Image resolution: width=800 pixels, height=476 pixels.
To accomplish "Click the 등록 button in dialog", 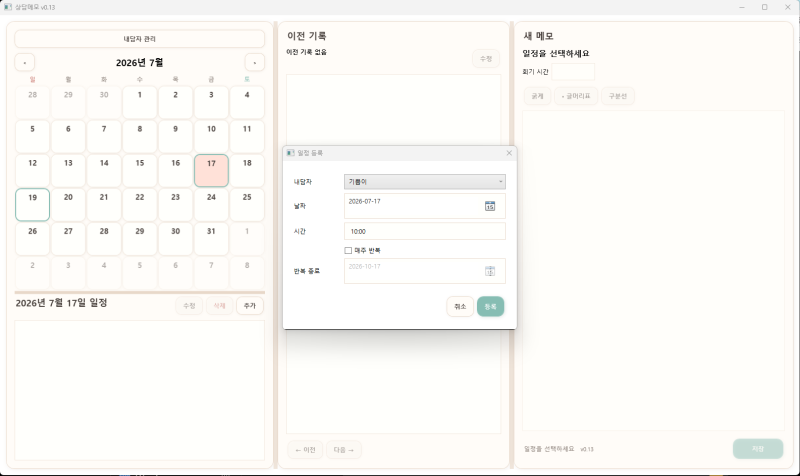I will click(x=490, y=307).
